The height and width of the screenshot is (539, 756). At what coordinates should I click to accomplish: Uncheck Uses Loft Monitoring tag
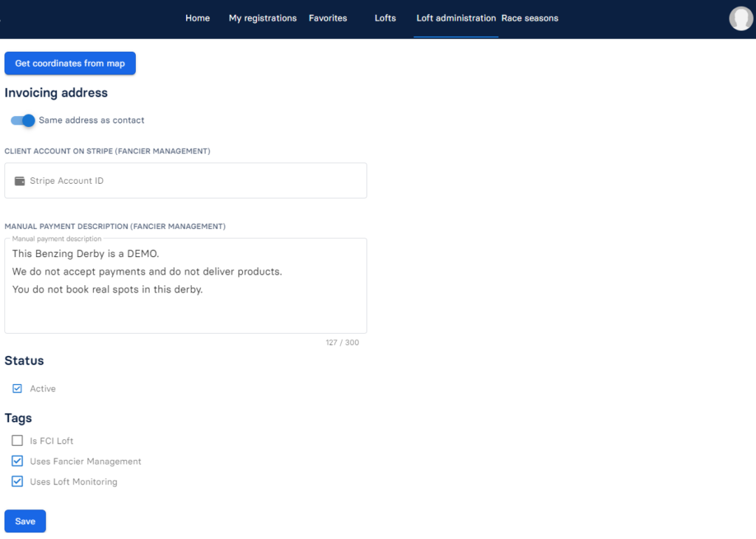[18, 482]
